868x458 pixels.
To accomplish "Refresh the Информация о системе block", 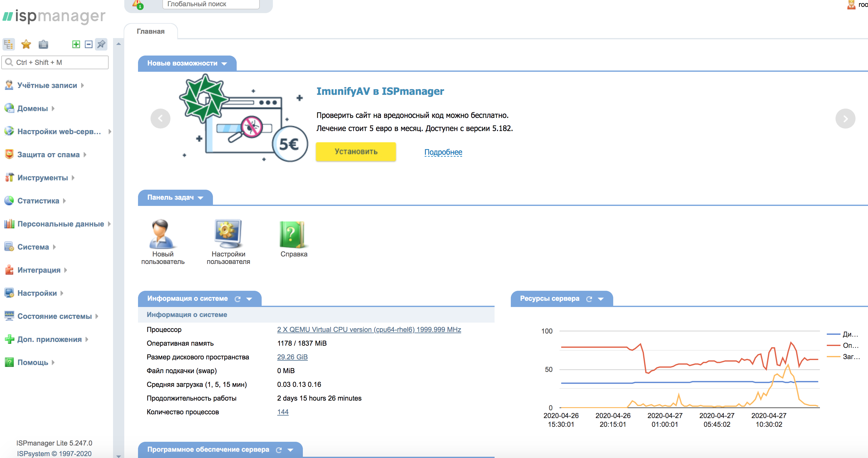I will pos(238,299).
